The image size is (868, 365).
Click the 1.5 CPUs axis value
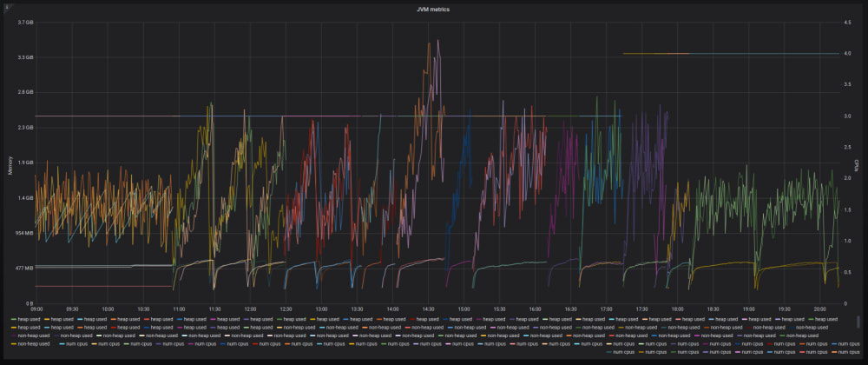coord(847,210)
